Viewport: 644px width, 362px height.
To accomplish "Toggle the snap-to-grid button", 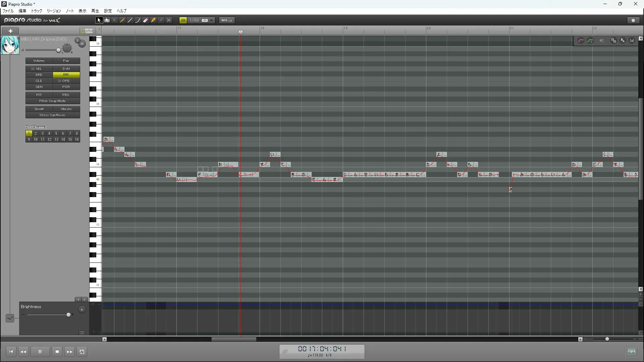I will 183,20.
